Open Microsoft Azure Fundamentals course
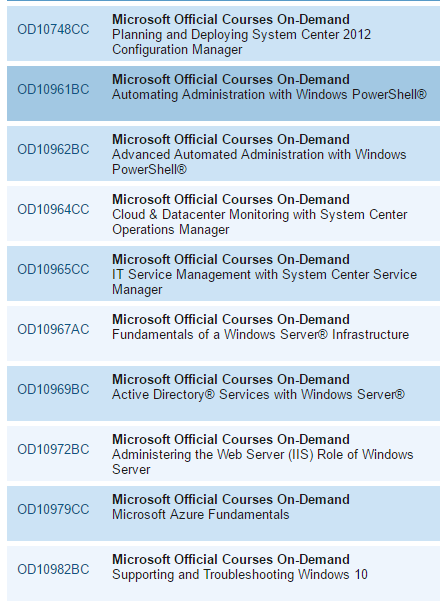 (x=201, y=514)
